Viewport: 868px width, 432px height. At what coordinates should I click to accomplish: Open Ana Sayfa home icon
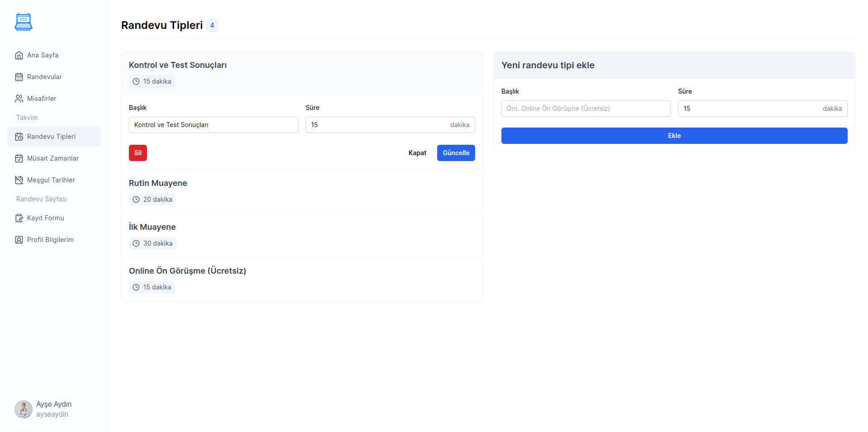point(19,55)
